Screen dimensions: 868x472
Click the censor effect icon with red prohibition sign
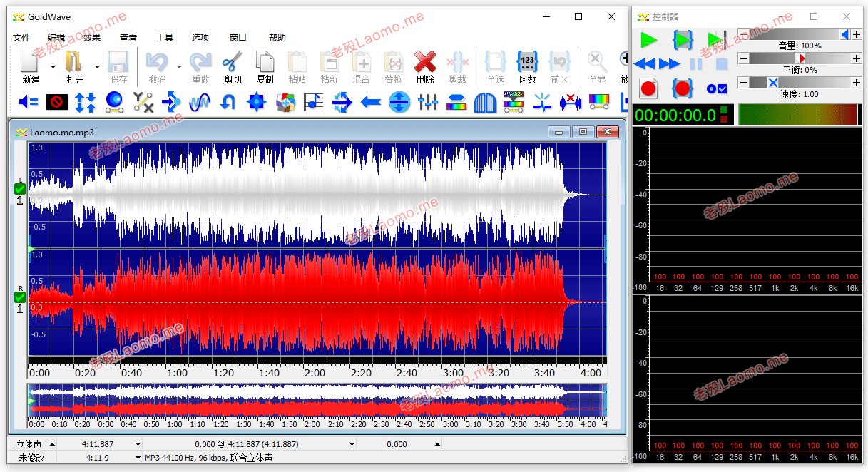[x=57, y=102]
